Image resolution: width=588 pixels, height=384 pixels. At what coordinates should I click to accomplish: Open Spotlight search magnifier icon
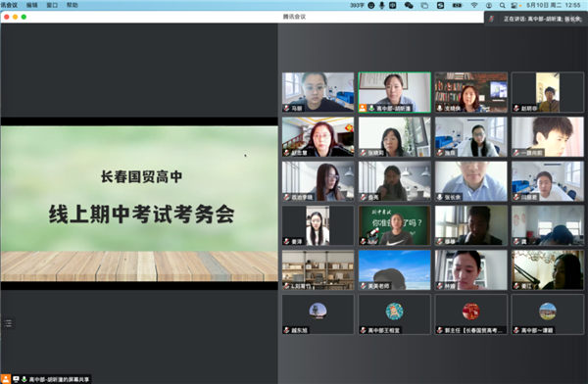[502, 5]
